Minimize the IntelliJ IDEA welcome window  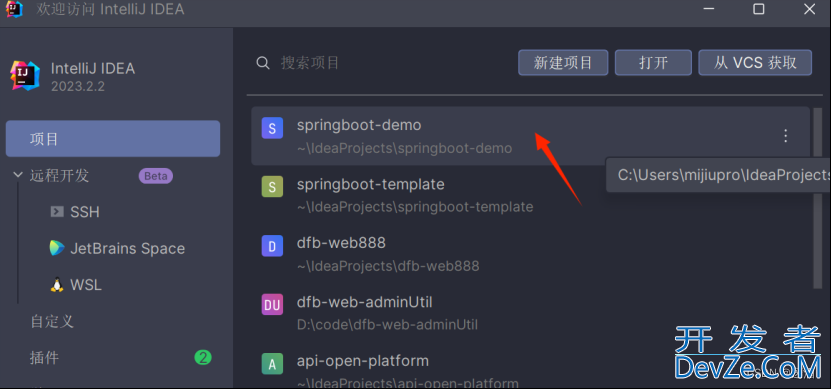pos(709,9)
